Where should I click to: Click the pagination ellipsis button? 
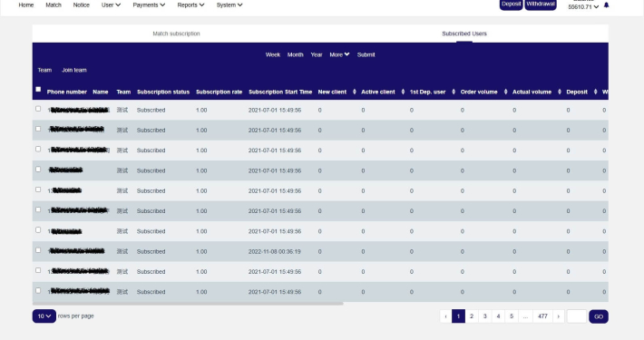coord(525,316)
